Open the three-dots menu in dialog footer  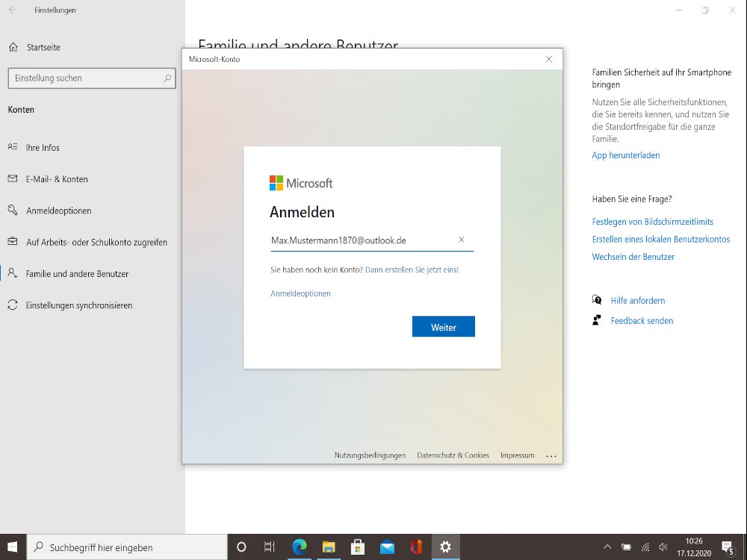pyautogui.click(x=551, y=455)
